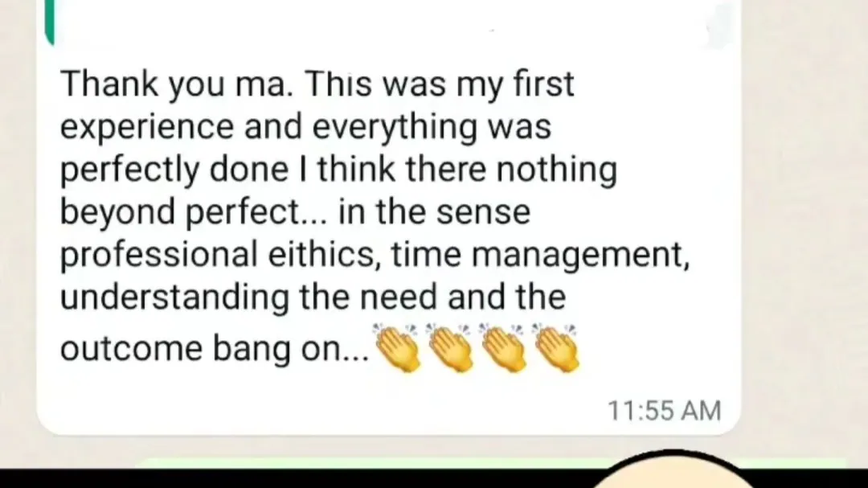Tap the 11:55 AM message timestamp
Viewport: 868px width, 488px height.
pyautogui.click(x=665, y=411)
